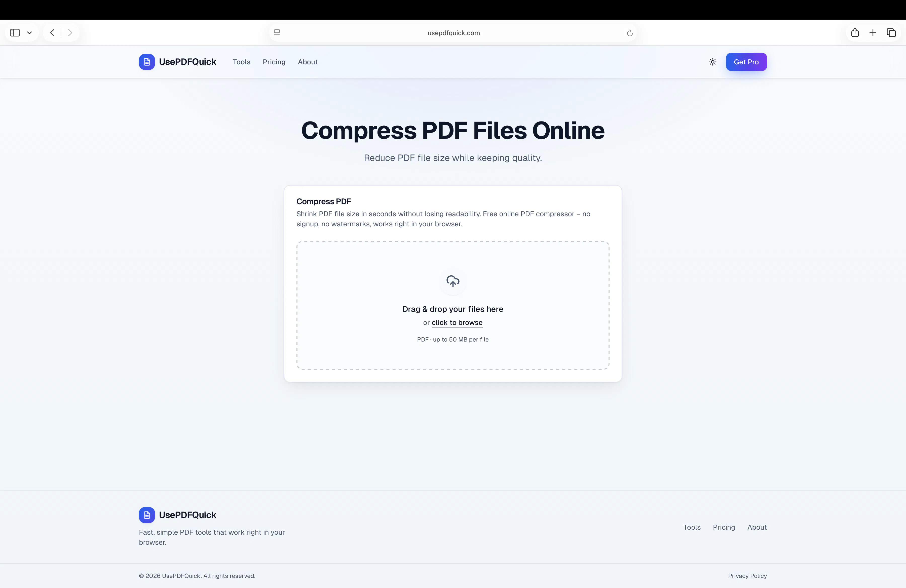Go forward with the forward arrow
The height and width of the screenshot is (588, 906).
pos(70,33)
